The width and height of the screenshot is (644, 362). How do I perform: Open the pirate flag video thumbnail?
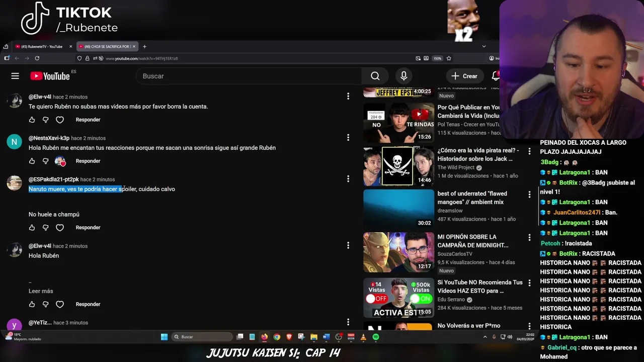pos(398,166)
